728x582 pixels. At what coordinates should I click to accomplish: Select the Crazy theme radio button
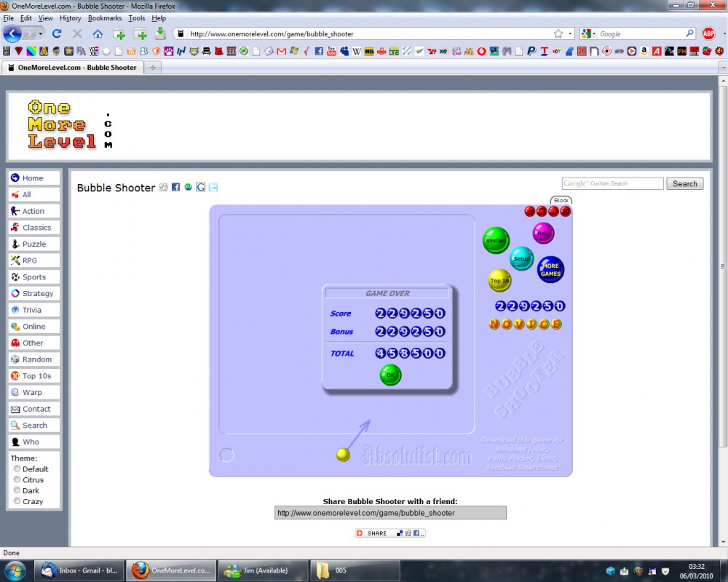17,501
